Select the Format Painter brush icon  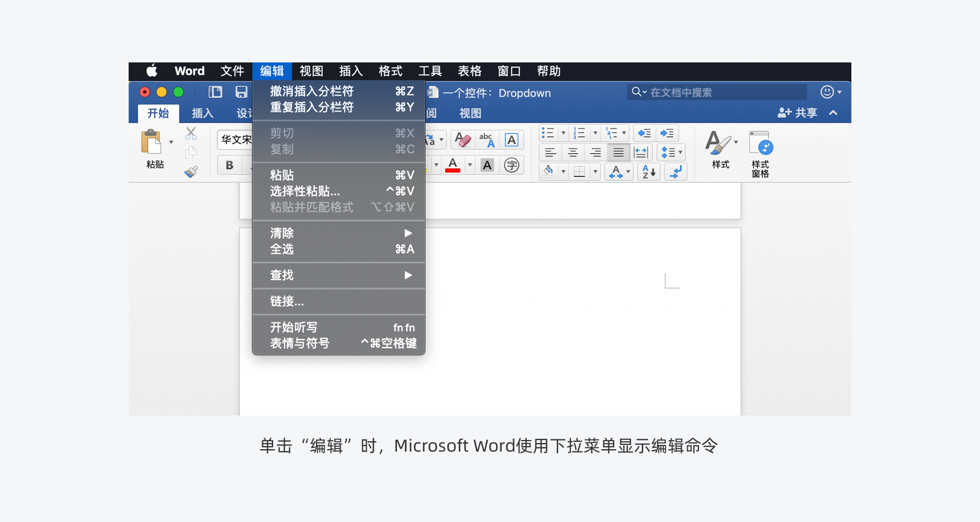click(191, 172)
